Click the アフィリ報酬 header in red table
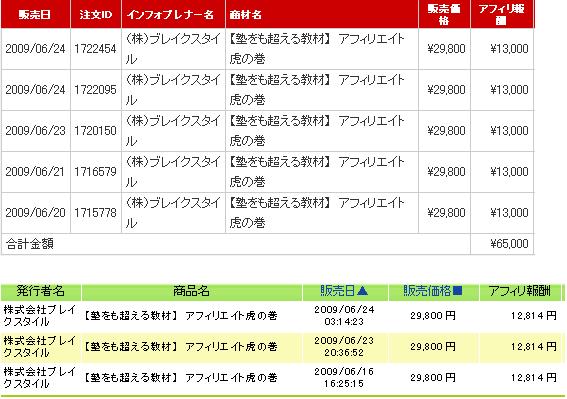Viewport: 567px width, 399px height. (x=501, y=14)
